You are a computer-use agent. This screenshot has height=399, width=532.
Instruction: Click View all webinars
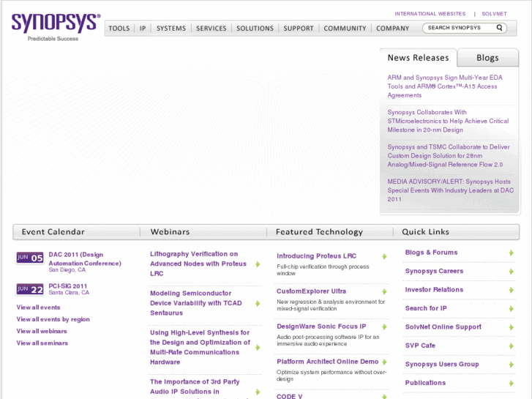pyautogui.click(x=42, y=331)
